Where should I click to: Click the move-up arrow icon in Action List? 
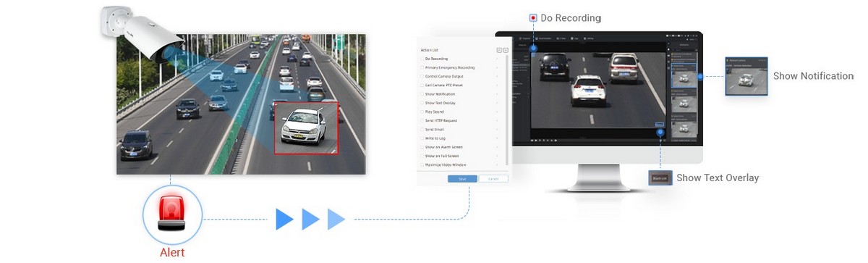point(499,50)
